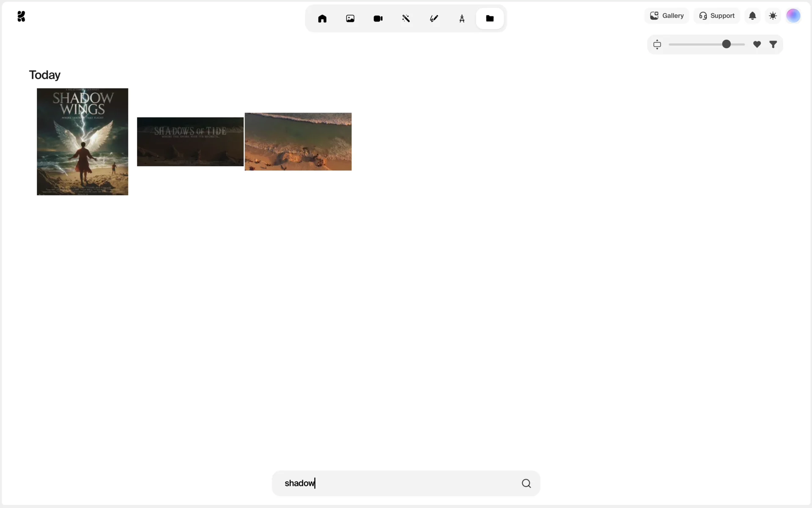
Task: Open notifications bell
Action: coord(752,16)
